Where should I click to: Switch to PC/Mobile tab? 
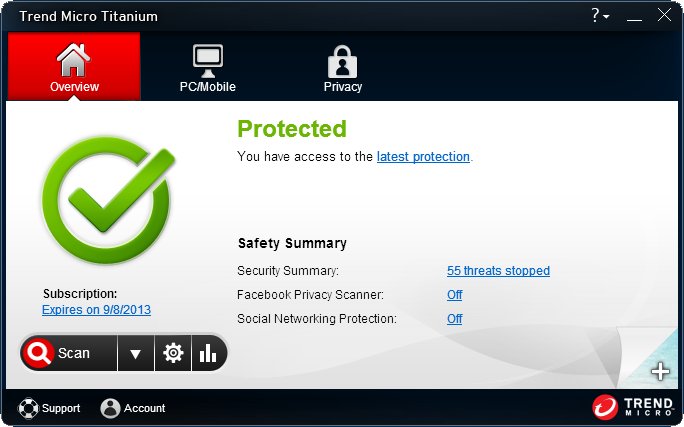coord(207,67)
